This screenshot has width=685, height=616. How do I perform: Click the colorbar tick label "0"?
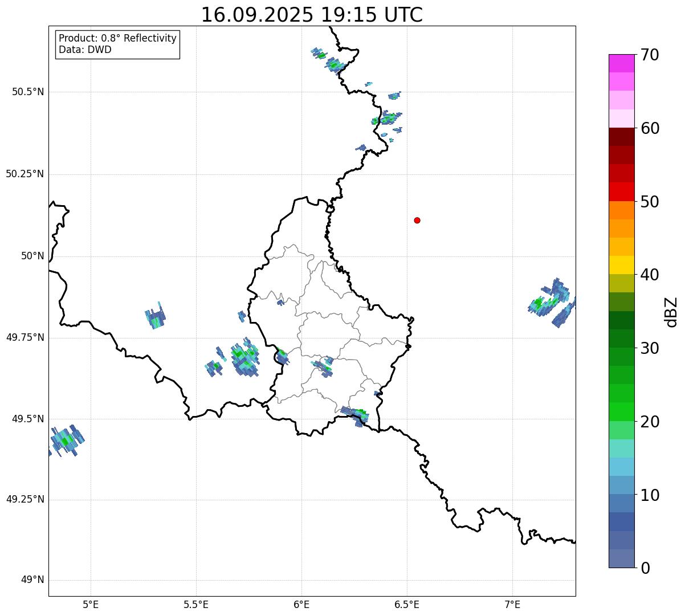pos(645,568)
